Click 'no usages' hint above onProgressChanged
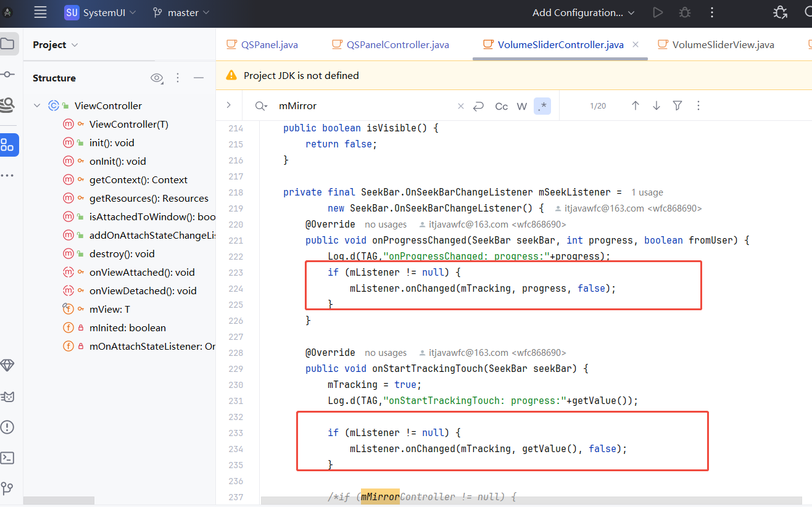Image resolution: width=812 pixels, height=507 pixels. 386,225
